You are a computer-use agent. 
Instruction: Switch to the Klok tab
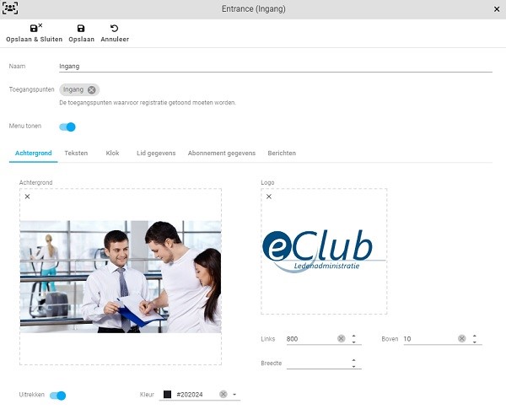coord(112,153)
